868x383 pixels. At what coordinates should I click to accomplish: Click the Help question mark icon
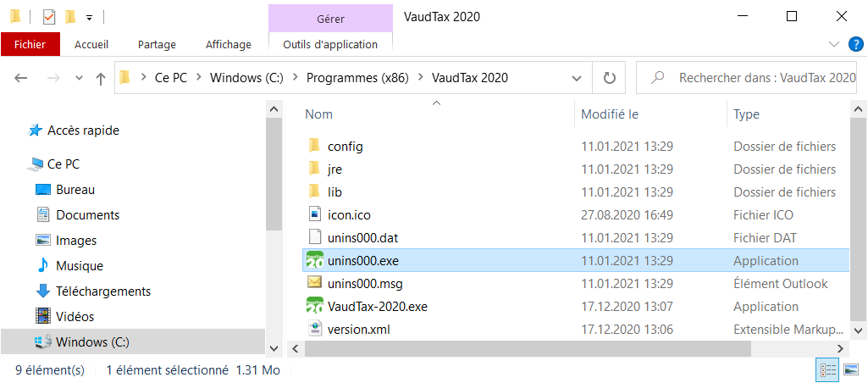(856, 44)
